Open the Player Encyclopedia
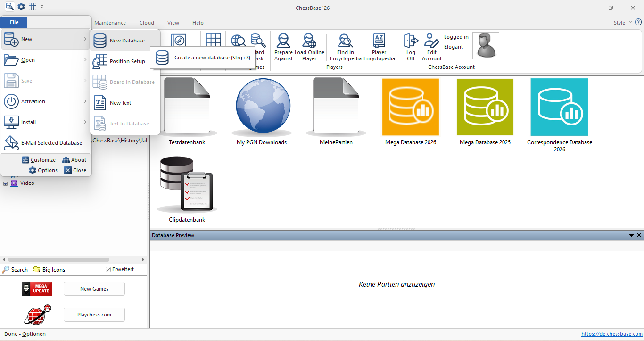This screenshot has height=341, width=644. pos(379,42)
